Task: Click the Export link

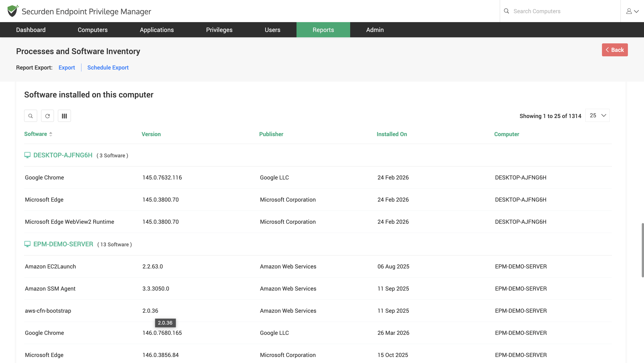Action: [x=67, y=68]
